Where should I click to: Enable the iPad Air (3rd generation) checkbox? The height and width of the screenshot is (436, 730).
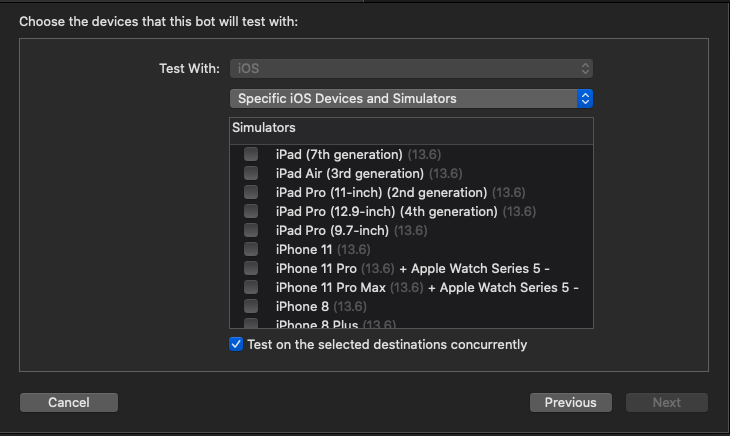pyautogui.click(x=251, y=173)
